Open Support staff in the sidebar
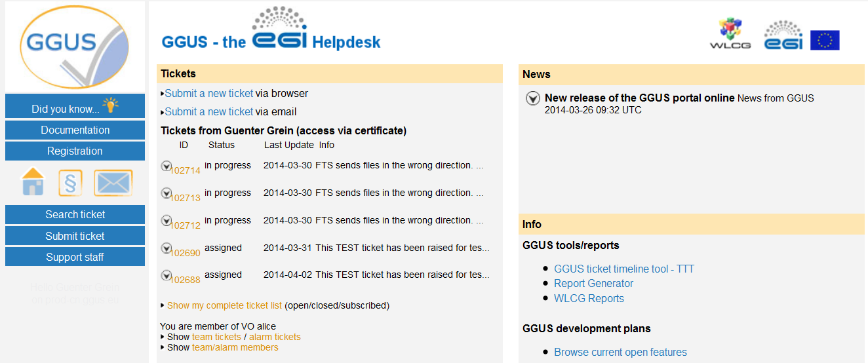 point(75,257)
